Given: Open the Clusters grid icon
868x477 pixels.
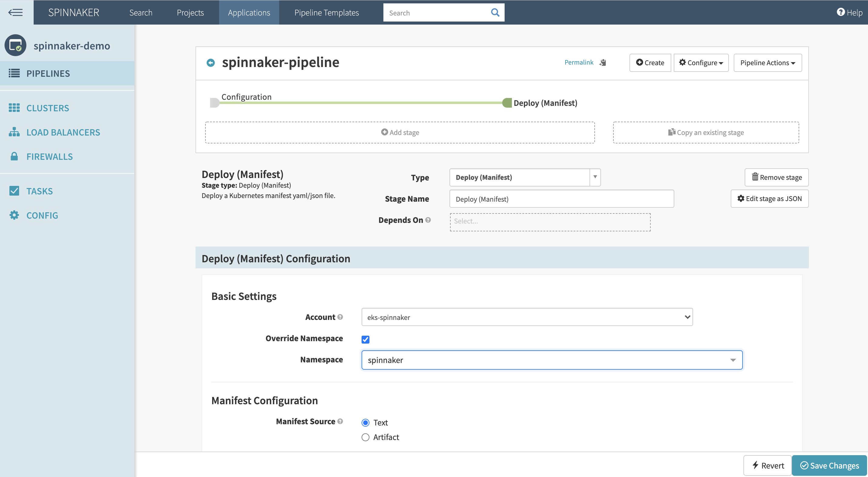Looking at the screenshot, I should 14,108.
